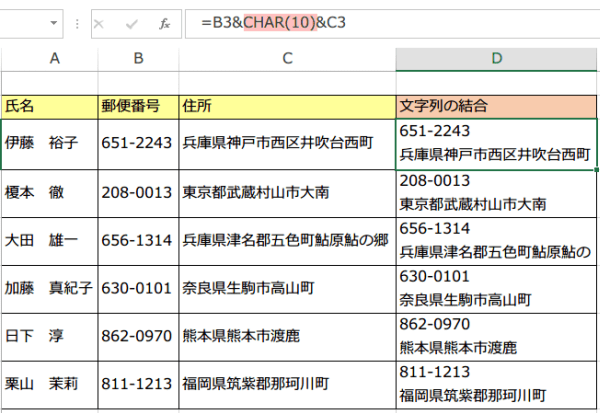This screenshot has width=600, height=413.
Task: Select the cell 榎本 徹
Action: [x=50, y=193]
